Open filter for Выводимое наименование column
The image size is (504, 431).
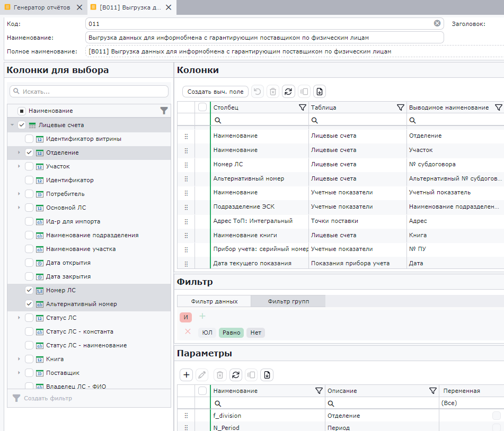pyautogui.click(x=499, y=107)
